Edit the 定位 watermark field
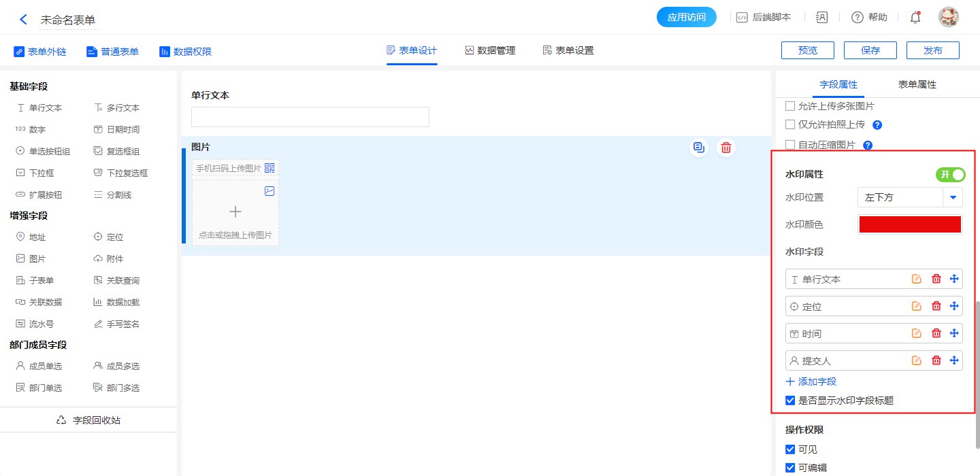Screen dimensions: 980x476 point(917,306)
